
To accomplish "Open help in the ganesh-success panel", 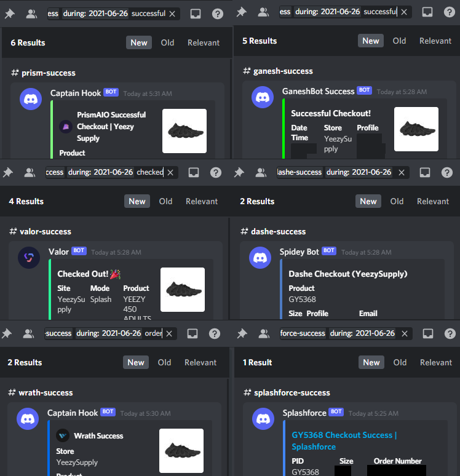I will click(450, 12).
